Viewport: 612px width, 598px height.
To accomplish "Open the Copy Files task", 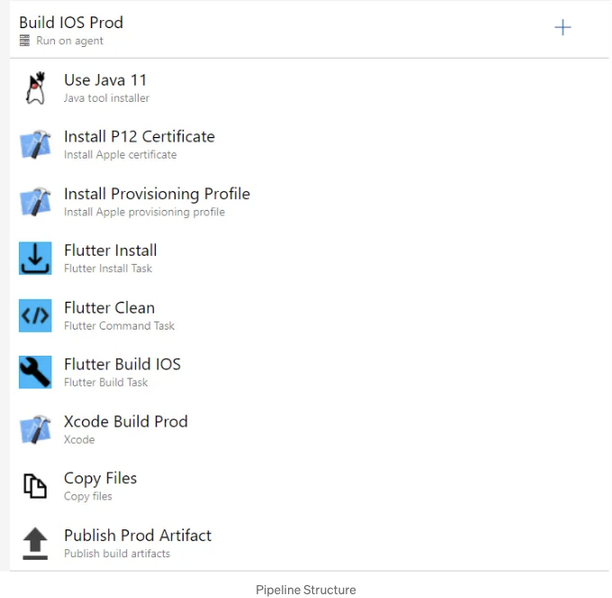I will tap(309, 486).
